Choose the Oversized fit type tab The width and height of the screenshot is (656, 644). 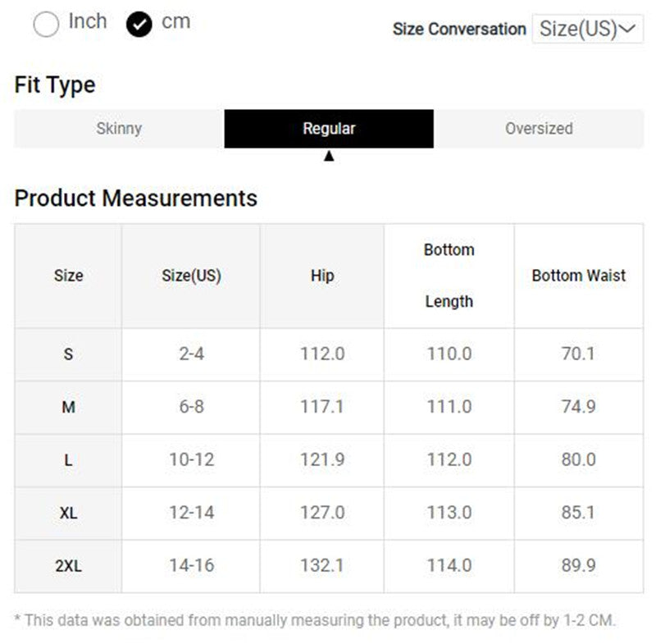[539, 129]
